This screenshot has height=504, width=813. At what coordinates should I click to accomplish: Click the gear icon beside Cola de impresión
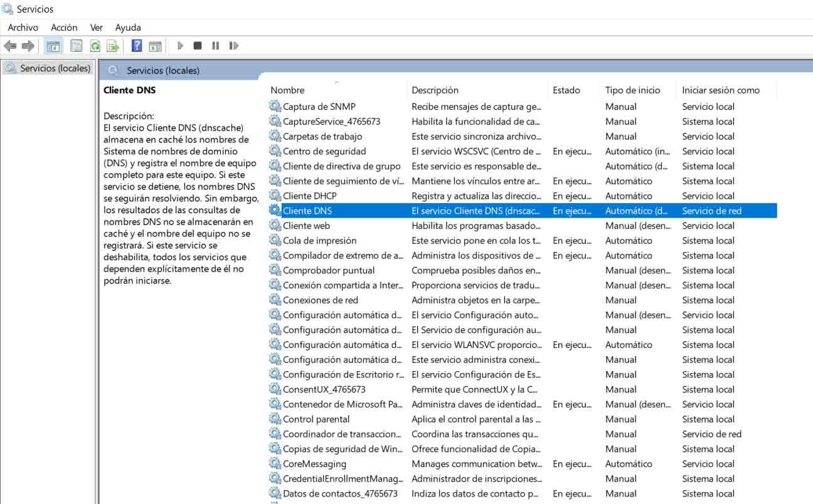(x=275, y=241)
